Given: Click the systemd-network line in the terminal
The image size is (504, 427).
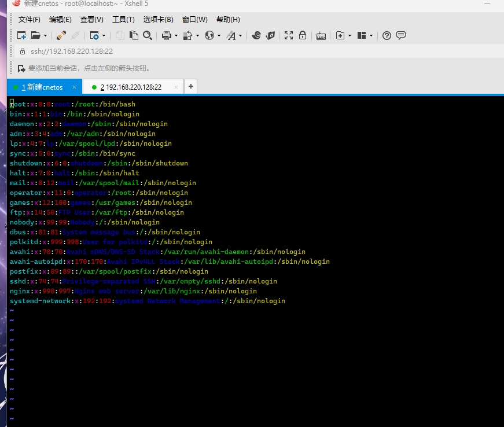Looking at the screenshot, I should (148, 301).
